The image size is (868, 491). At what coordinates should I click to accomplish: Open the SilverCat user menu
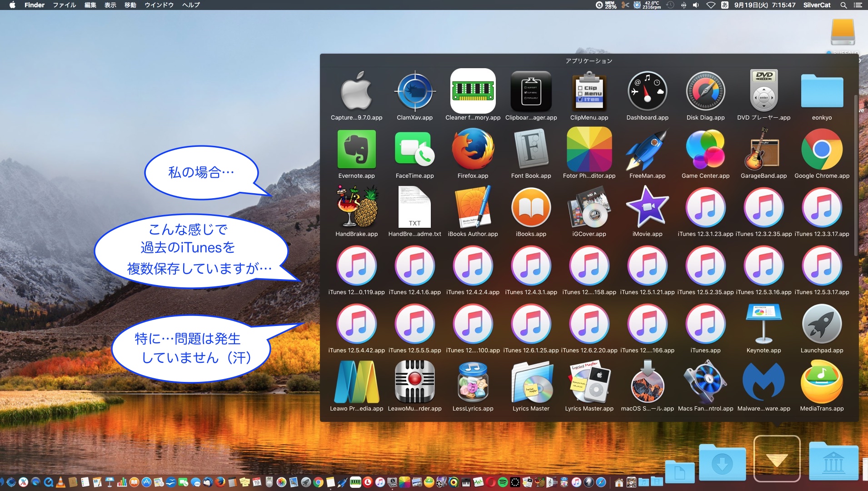817,5
